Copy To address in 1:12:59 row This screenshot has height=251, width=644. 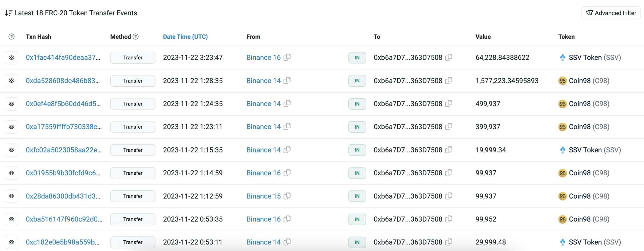[449, 196]
